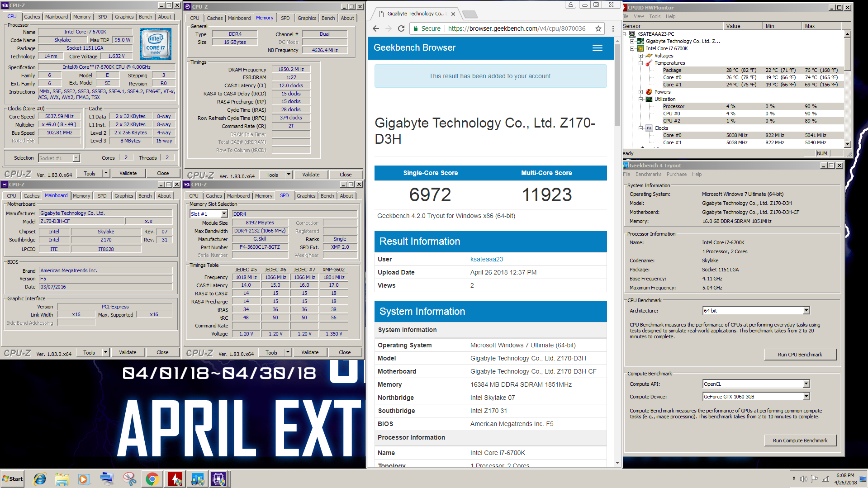The width and height of the screenshot is (868, 488).
Task: Open the ksateaaa23 user profile link
Action: [486, 259]
